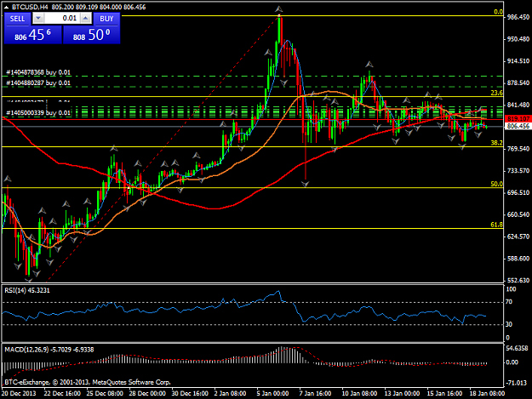The image size is (532, 399).
Task: Click the 25 Dec 08:00 time label
Action: pyautogui.click(x=105, y=393)
